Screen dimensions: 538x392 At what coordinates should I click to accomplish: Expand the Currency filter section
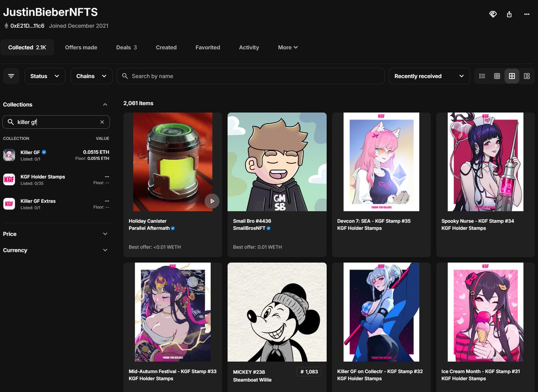pos(56,250)
